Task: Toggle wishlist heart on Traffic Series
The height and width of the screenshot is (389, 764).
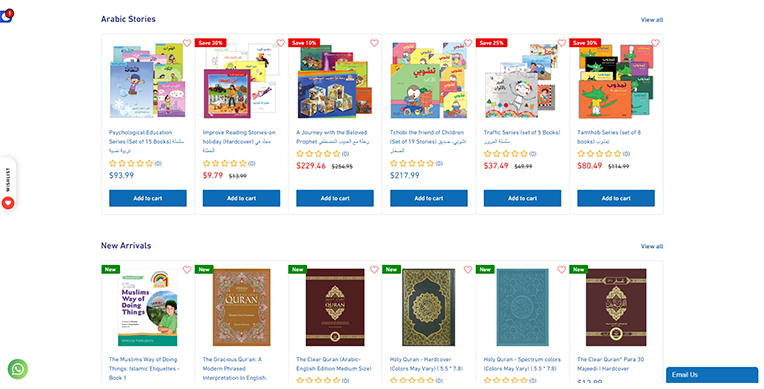Action: [562, 43]
